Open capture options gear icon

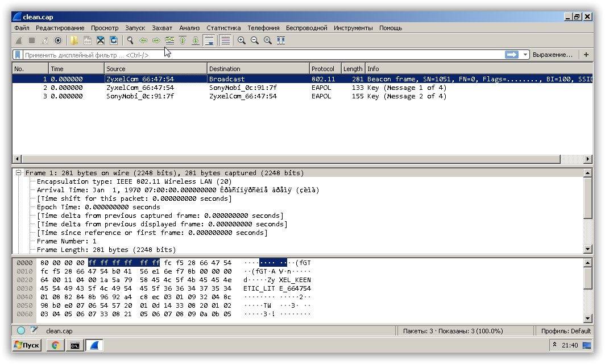pos(58,40)
